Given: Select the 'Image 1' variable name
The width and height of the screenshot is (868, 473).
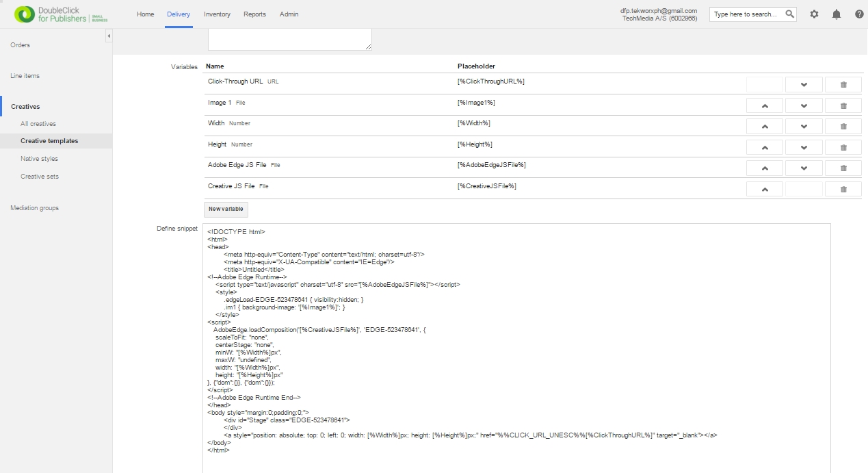Looking at the screenshot, I should tap(220, 103).
